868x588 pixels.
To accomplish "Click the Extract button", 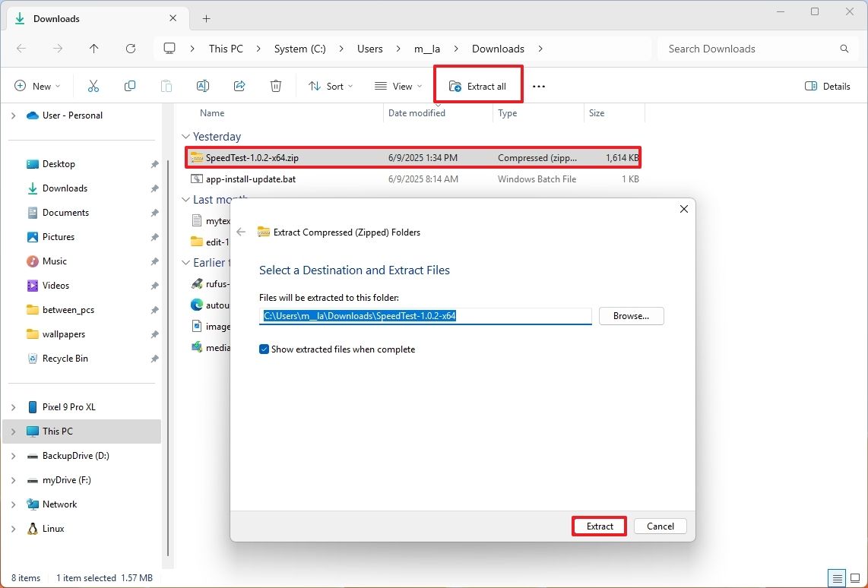I will coord(598,526).
